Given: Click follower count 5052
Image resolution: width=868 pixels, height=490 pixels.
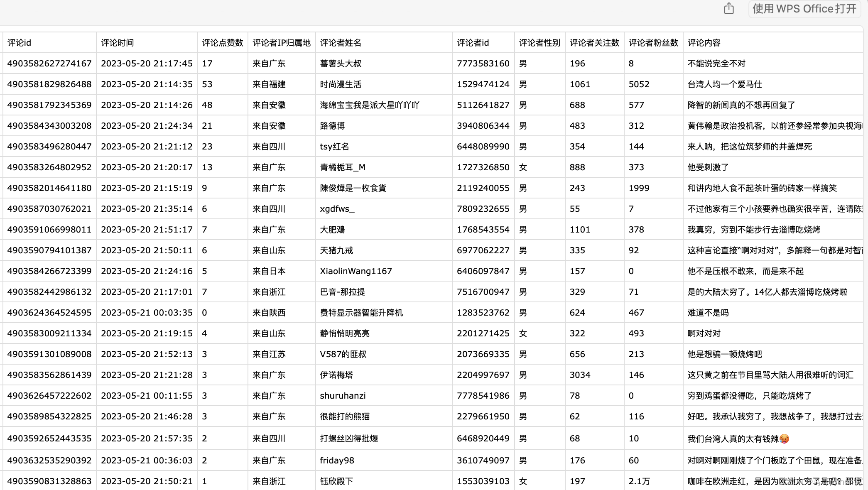Looking at the screenshot, I should click(x=639, y=84).
